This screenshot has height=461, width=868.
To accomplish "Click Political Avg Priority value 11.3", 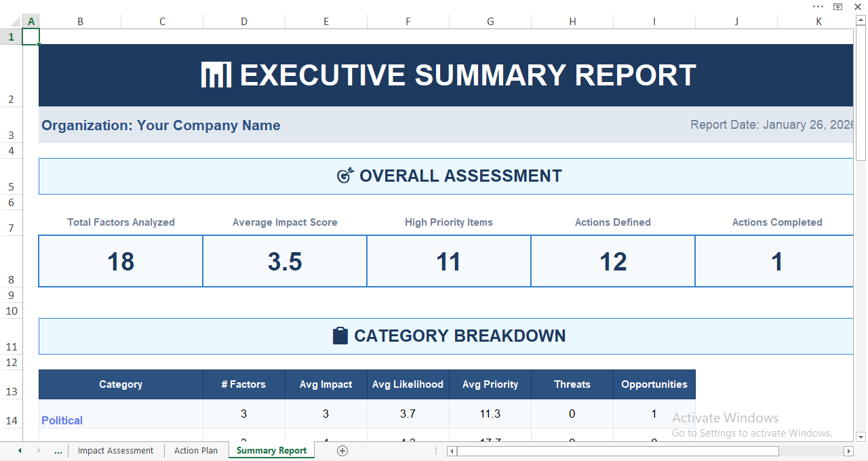I will (x=490, y=414).
